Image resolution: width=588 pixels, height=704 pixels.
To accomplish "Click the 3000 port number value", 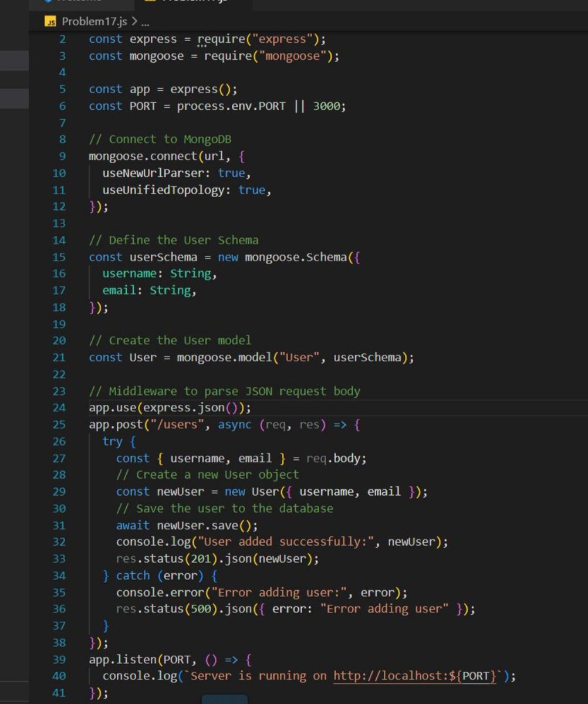I will pyautogui.click(x=326, y=106).
